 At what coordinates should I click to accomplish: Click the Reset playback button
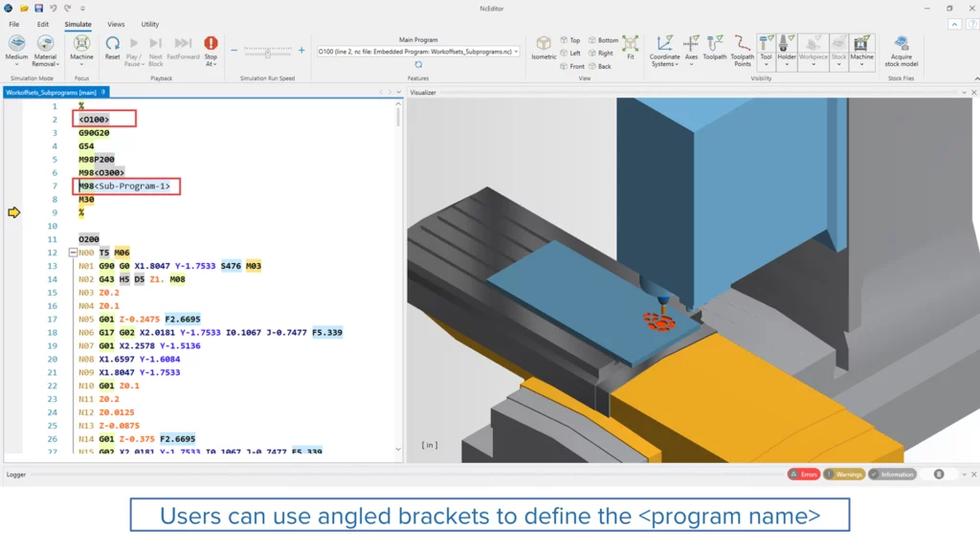click(112, 43)
